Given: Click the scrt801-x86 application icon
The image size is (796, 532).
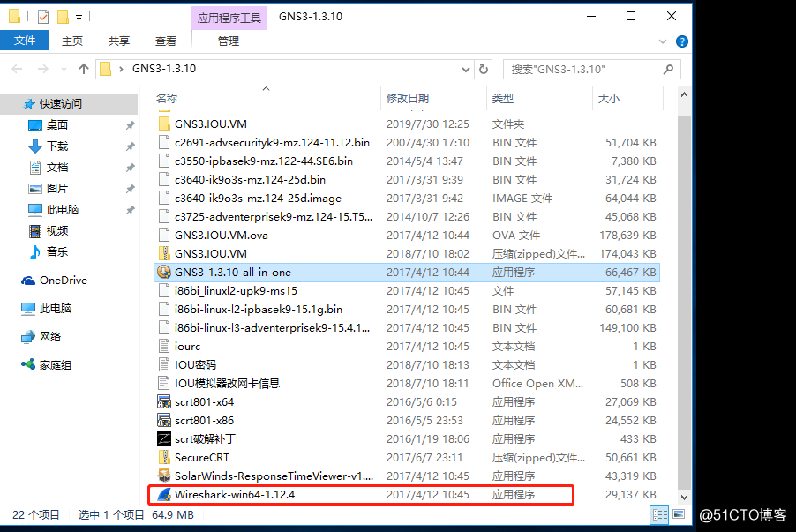Looking at the screenshot, I should click(x=164, y=420).
